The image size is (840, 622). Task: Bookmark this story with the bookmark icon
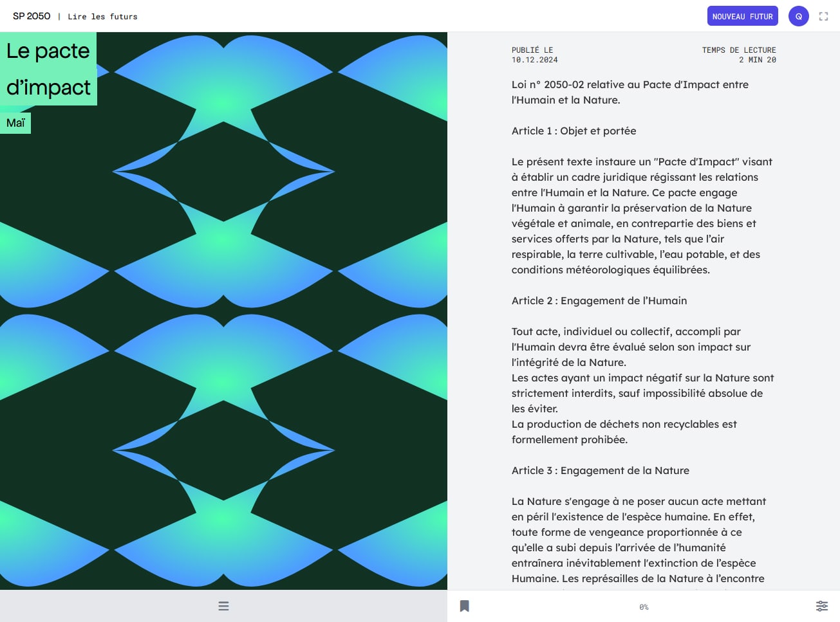[464, 606]
